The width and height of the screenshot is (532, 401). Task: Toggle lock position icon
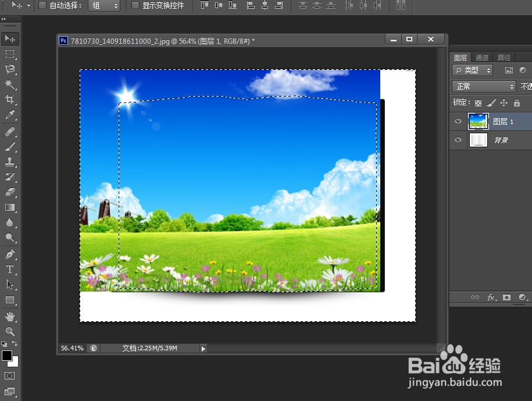point(504,103)
